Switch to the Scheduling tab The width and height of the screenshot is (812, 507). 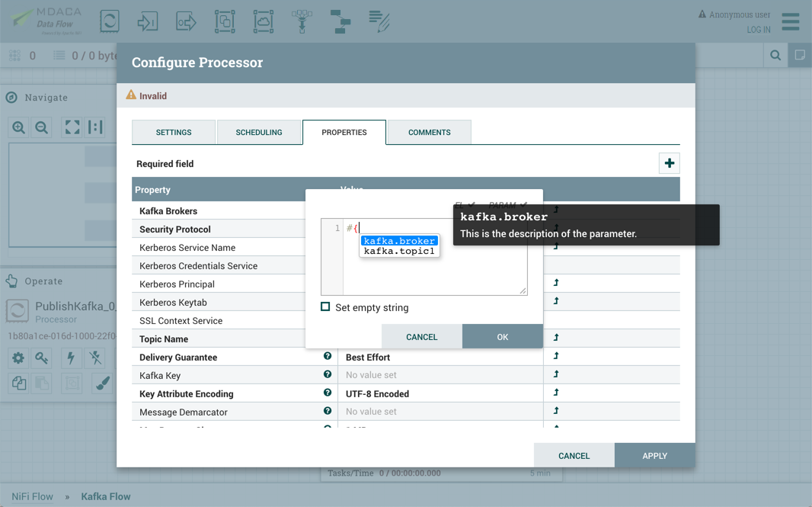(x=259, y=132)
